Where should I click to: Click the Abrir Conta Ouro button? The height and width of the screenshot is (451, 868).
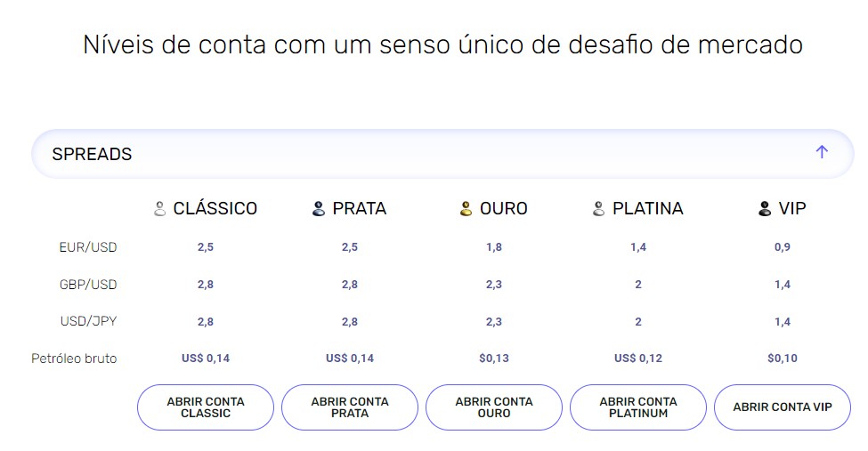coord(494,407)
